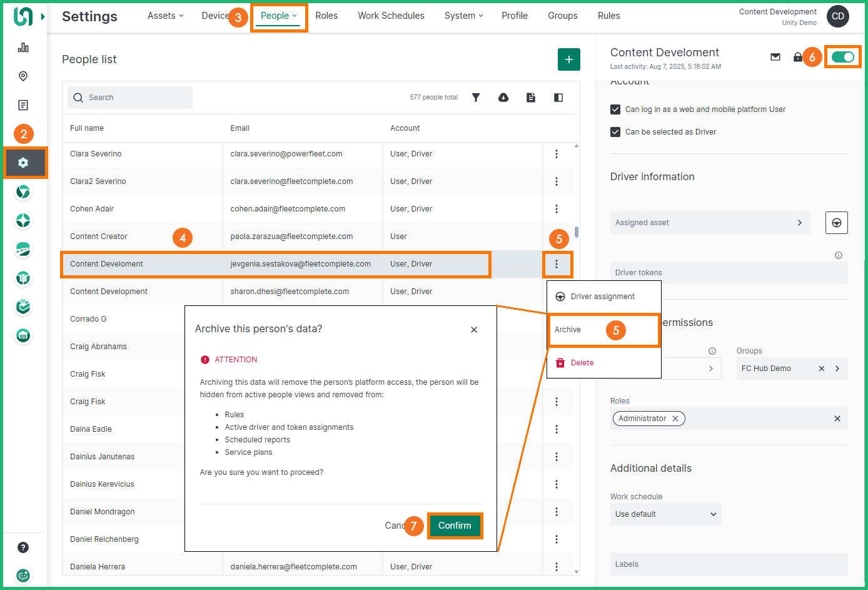Click the map location pin sidebar icon
This screenshot has width=868, height=590.
[23, 76]
